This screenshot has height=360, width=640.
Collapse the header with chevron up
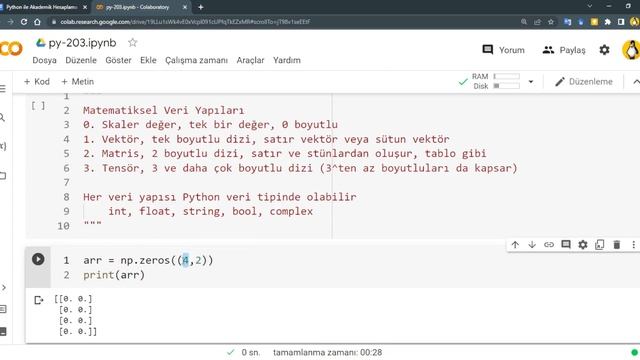point(636,82)
